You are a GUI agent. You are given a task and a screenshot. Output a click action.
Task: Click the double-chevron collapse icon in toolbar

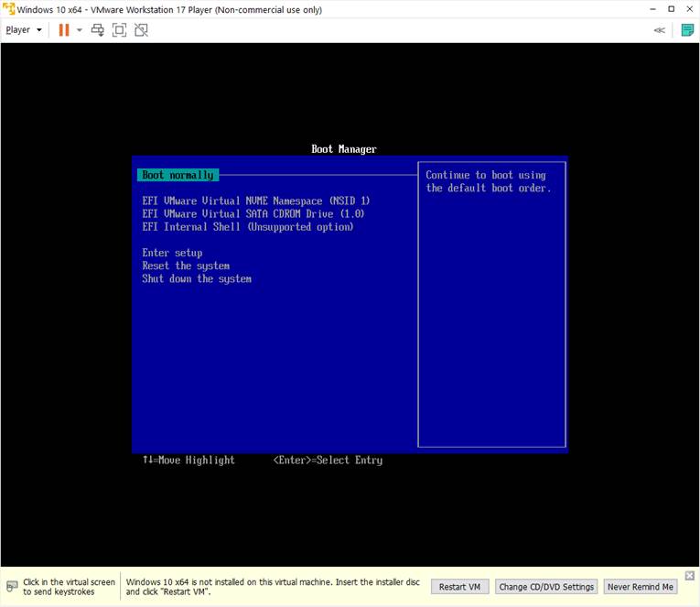(659, 30)
